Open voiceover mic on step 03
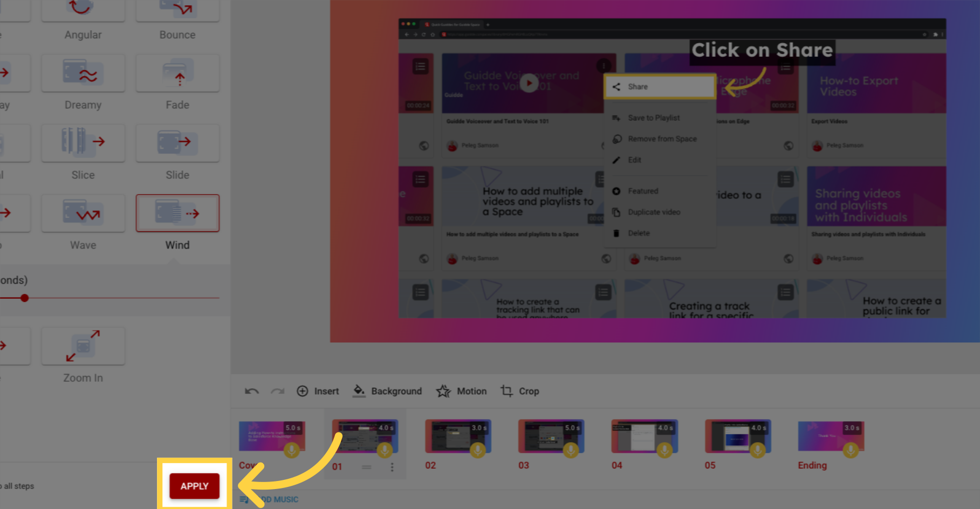980x509 pixels. click(571, 450)
